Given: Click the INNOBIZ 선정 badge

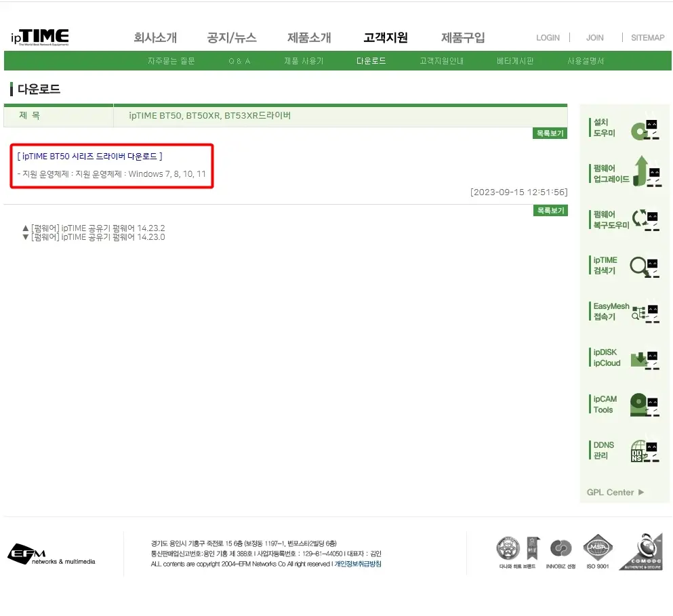Looking at the screenshot, I should [x=560, y=554].
